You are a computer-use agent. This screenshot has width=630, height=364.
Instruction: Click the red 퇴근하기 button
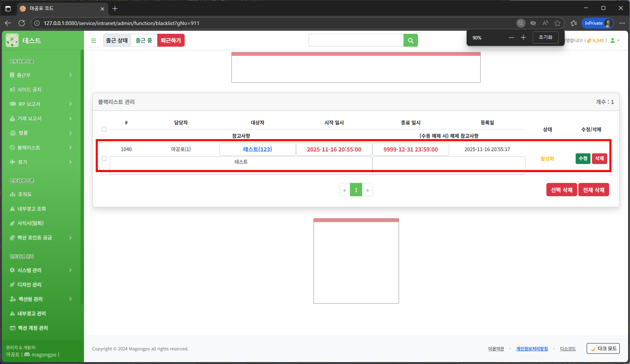point(171,40)
